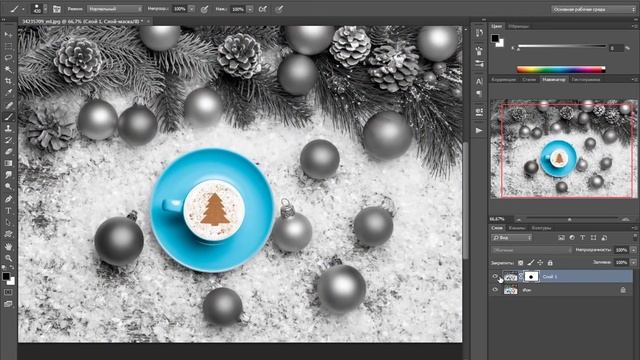Screen dimensions: 640x360
Task: Switch to the Каналы (Channels) tab
Action: 517,228
